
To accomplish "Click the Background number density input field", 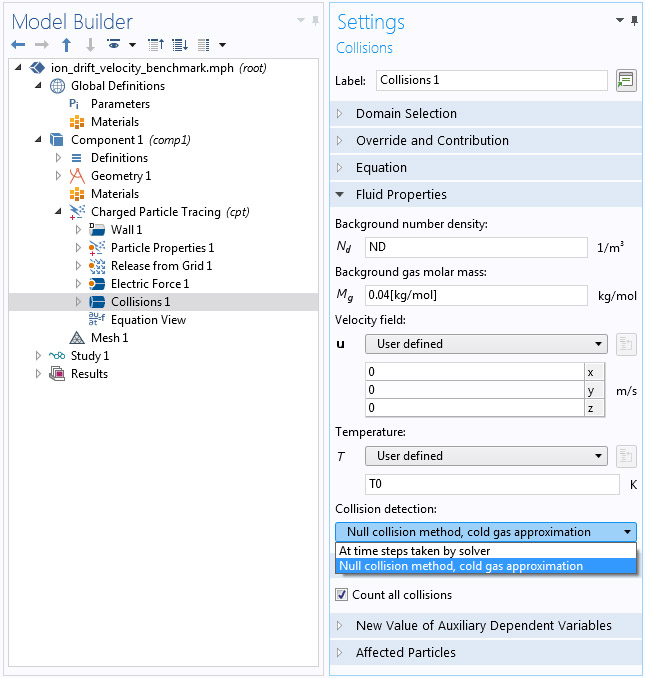I will pyautogui.click(x=476, y=248).
